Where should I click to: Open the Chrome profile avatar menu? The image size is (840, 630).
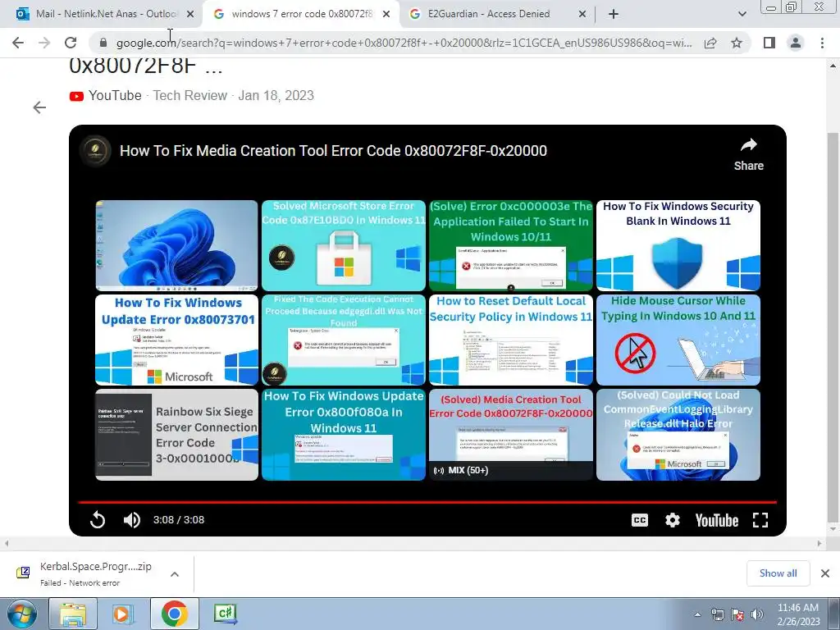point(796,43)
